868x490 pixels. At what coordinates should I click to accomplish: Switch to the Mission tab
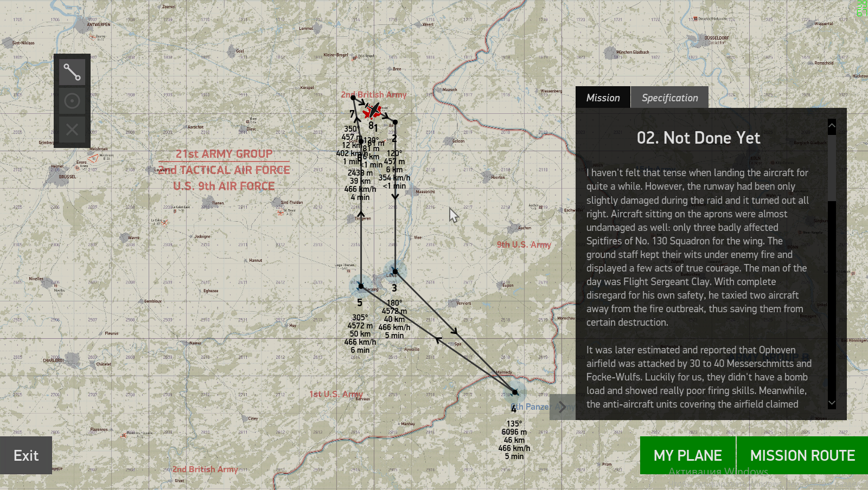click(x=603, y=98)
